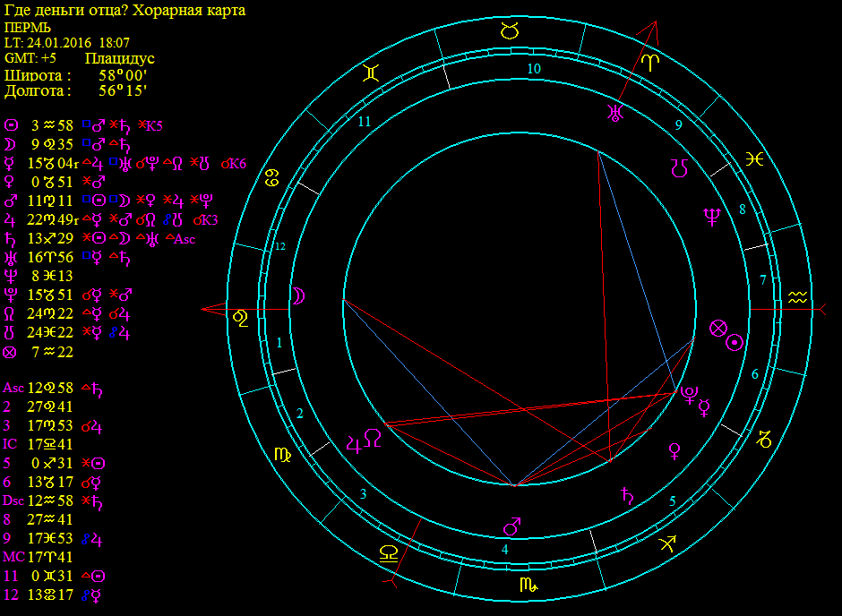Select the 'Широта' latitude value 58°00'
842x616 pixels.
[123, 75]
